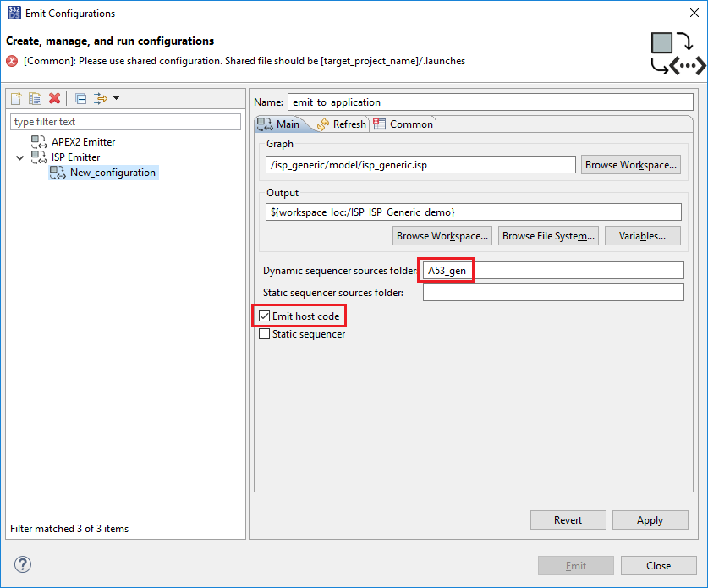Image resolution: width=708 pixels, height=588 pixels.
Task: Click 'Filter matched 3 of 3 items' text
Action: pos(69,529)
